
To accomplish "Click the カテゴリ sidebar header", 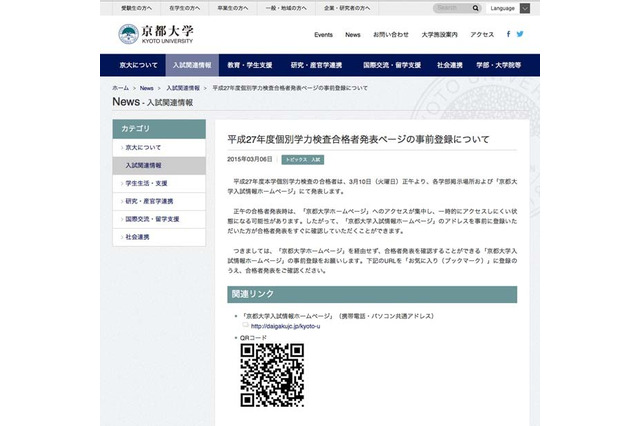I will click(159, 129).
